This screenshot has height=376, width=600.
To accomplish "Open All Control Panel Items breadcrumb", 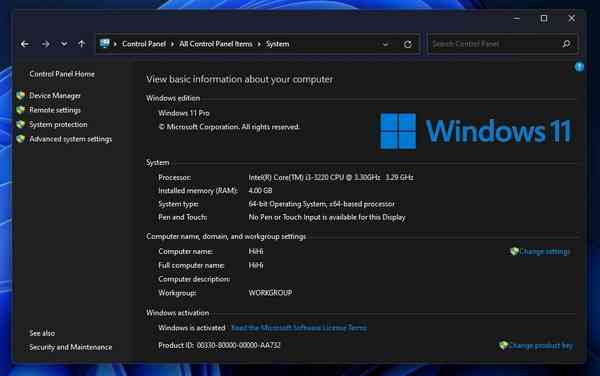I will click(216, 44).
